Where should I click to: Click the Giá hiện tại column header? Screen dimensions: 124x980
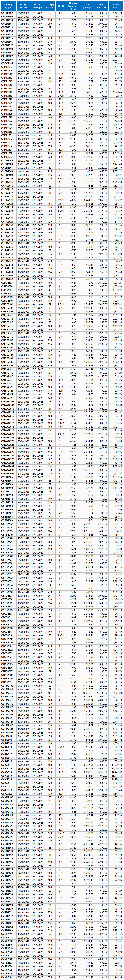click(x=102, y=6)
